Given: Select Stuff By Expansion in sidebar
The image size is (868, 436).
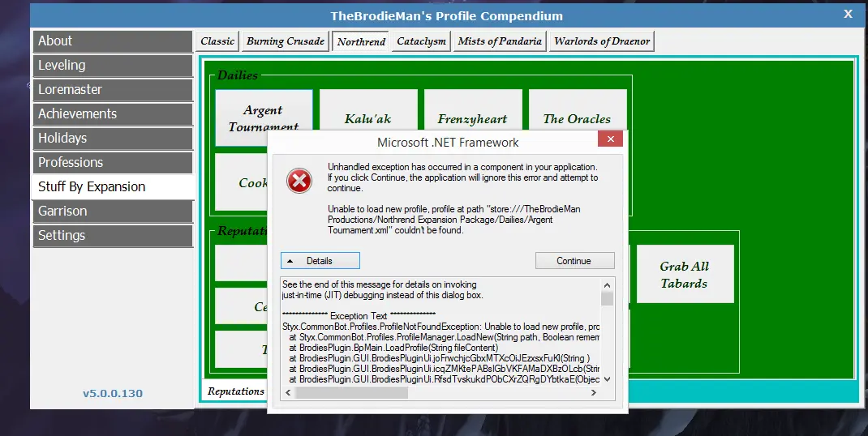Looking at the screenshot, I should 113,187.
